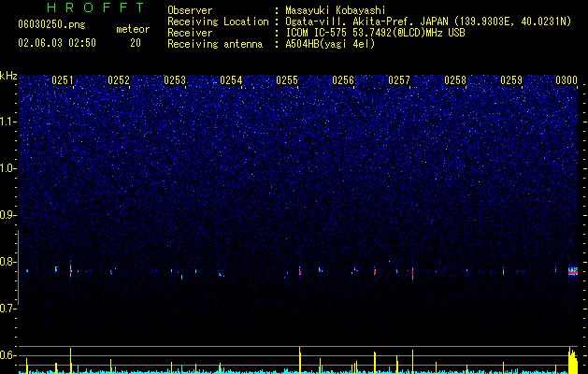This screenshot has width=588, height=374.
Task: Click the 1.1 frequency axis label
Action: pos(8,122)
